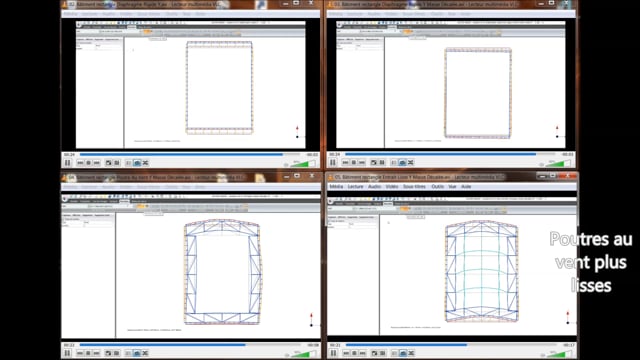
Task: Skip to next media in top-right VLC window
Action: [x=362, y=162]
